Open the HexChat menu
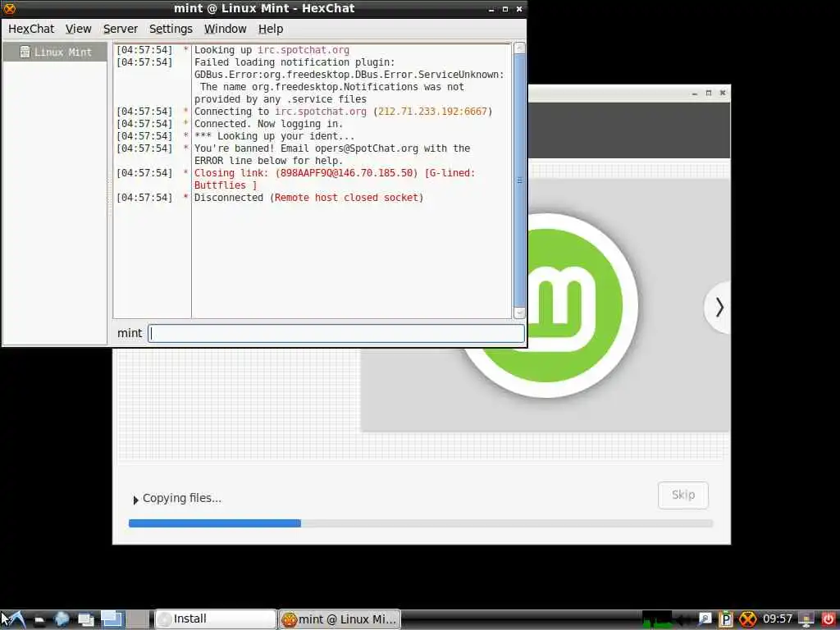The image size is (840, 630). tap(31, 29)
